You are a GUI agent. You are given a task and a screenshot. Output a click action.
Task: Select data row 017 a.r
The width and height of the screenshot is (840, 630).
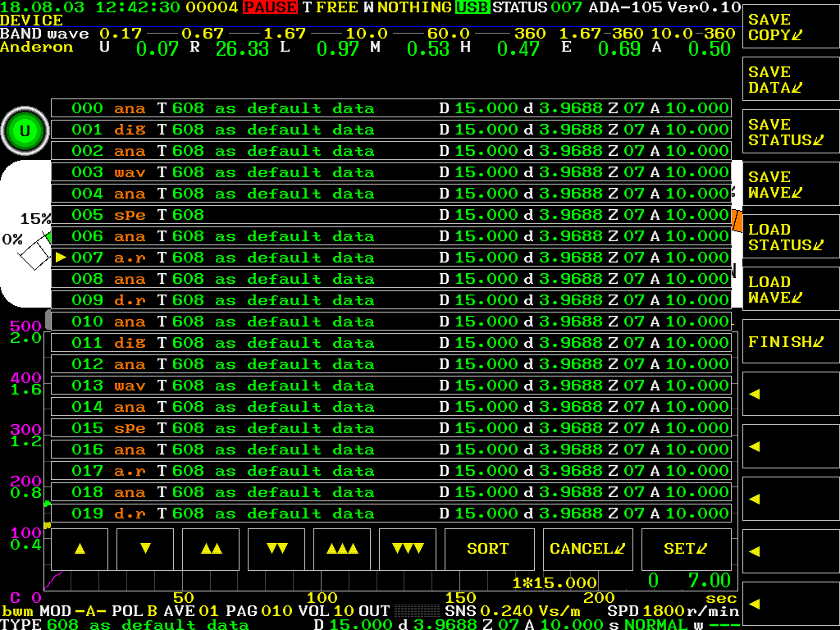click(391, 471)
